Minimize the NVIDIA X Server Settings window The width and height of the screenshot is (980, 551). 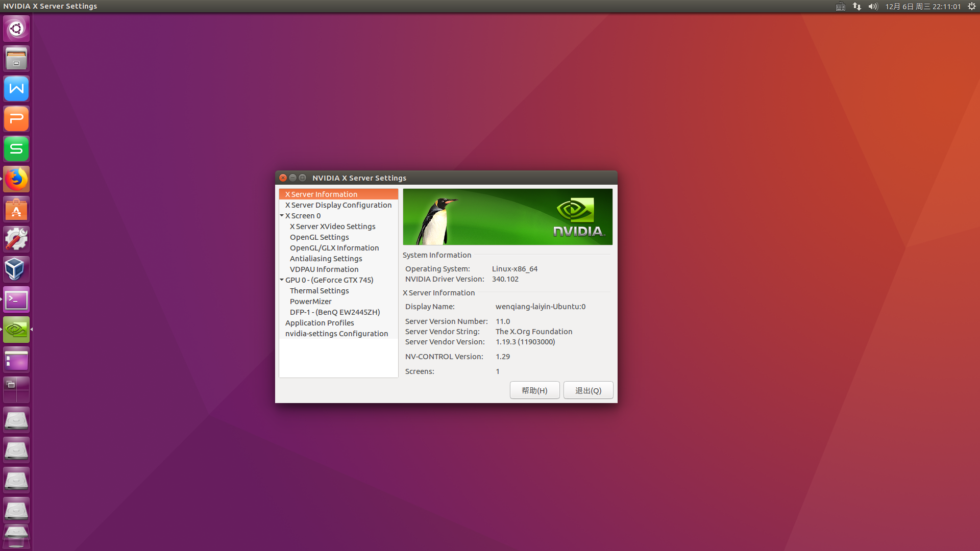tap(293, 178)
